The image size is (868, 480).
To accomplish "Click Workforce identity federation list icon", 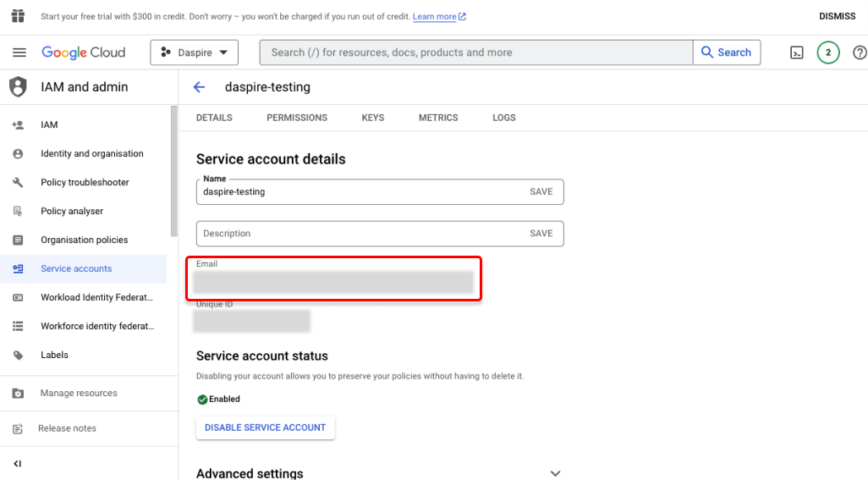I will pos(18,327).
